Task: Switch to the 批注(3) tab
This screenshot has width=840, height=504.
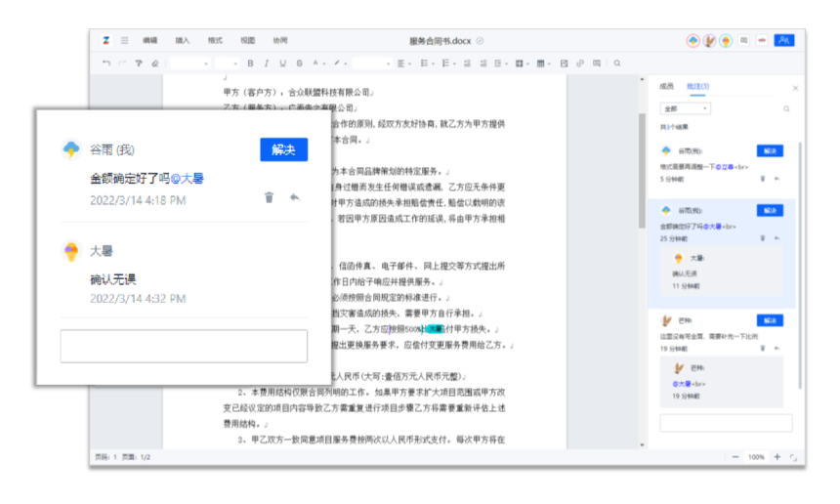Action: pyautogui.click(x=698, y=86)
